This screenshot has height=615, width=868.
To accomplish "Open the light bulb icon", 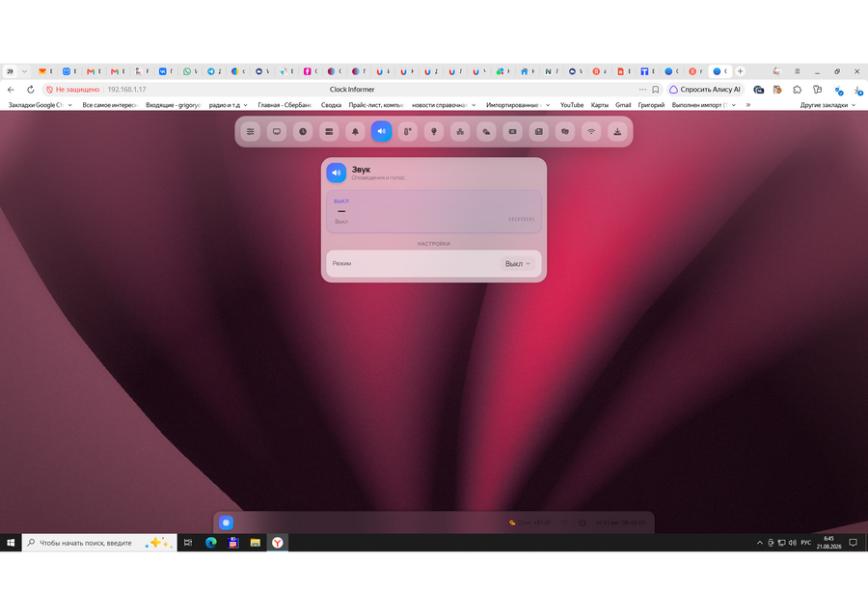I will 434,132.
